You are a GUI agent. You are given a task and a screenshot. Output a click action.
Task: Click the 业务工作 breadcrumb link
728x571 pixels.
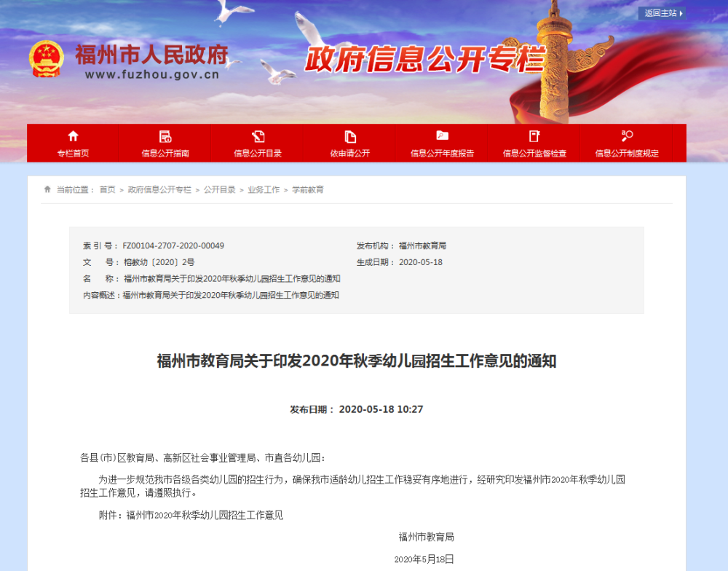[x=264, y=189]
